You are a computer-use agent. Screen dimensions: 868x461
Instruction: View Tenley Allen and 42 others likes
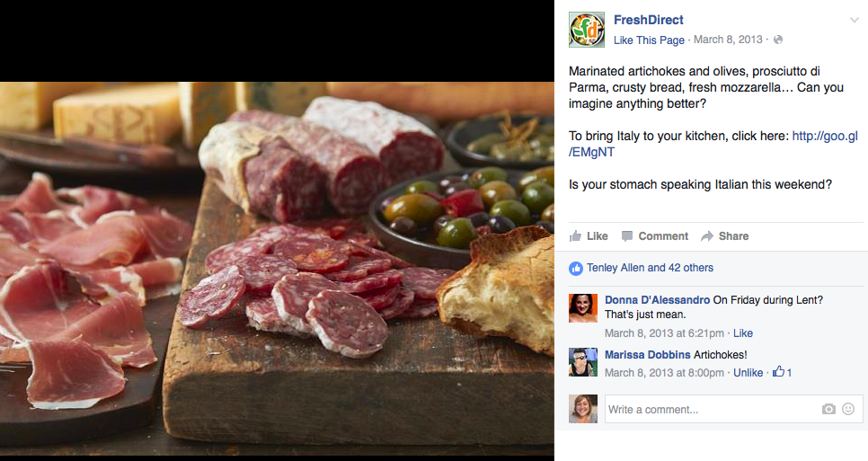click(650, 268)
